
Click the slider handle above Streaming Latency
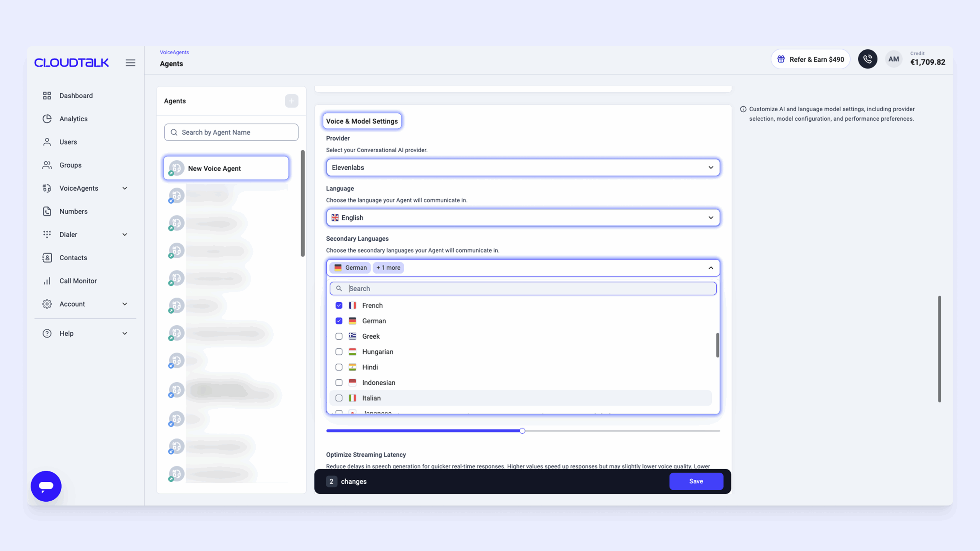point(522,431)
